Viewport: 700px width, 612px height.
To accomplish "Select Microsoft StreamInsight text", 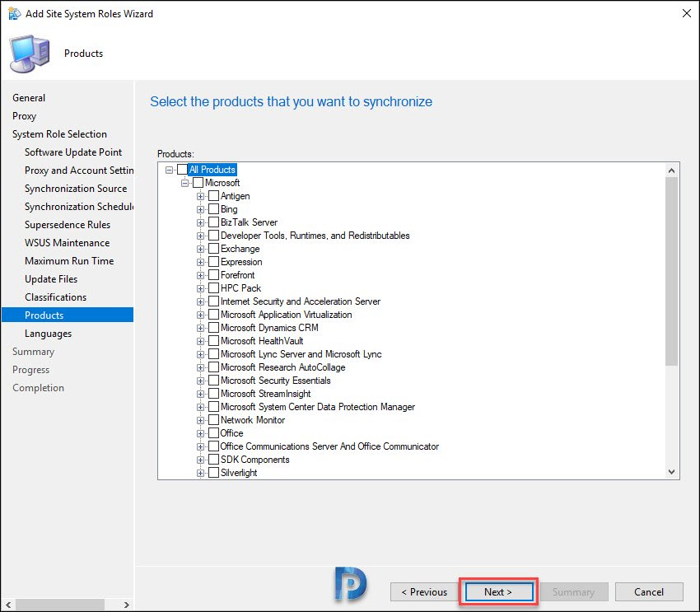I will pos(266,394).
